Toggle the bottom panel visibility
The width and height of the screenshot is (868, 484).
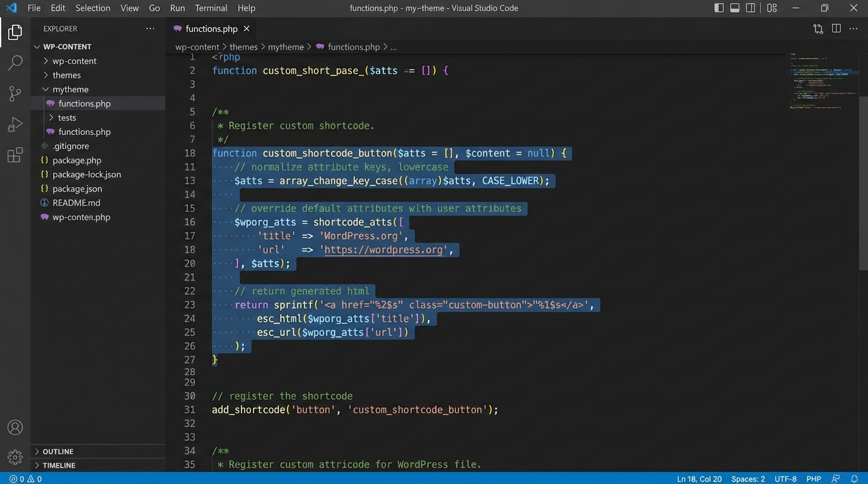[x=734, y=8]
